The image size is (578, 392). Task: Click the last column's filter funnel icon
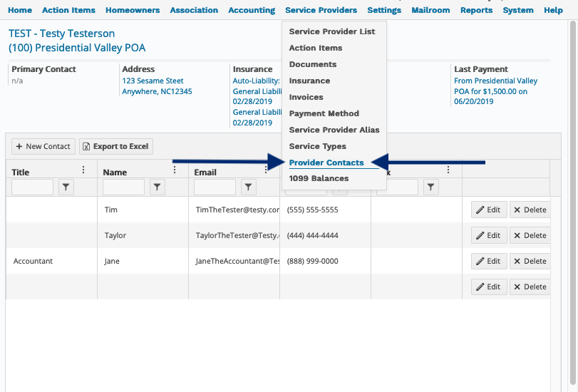pyautogui.click(x=431, y=187)
